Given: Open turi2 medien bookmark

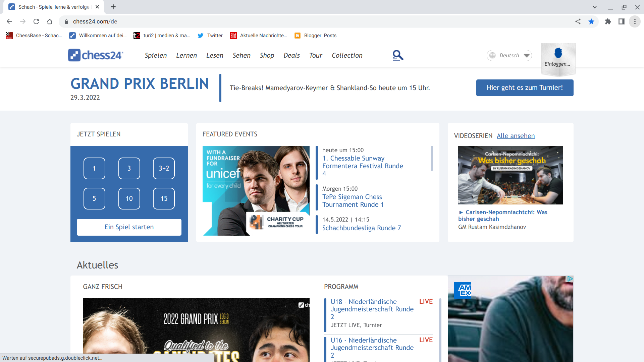Looking at the screenshot, I should pyautogui.click(x=162, y=36).
